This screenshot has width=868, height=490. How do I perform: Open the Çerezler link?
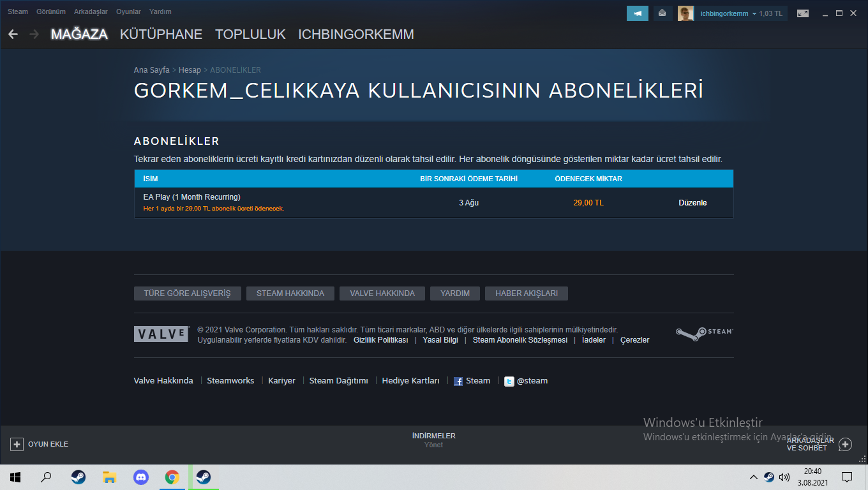(635, 340)
